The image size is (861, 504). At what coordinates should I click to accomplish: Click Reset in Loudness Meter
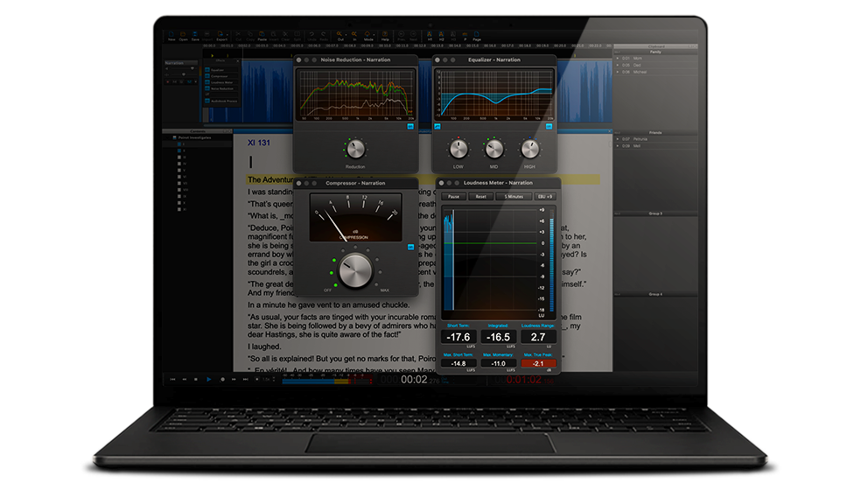(x=480, y=197)
